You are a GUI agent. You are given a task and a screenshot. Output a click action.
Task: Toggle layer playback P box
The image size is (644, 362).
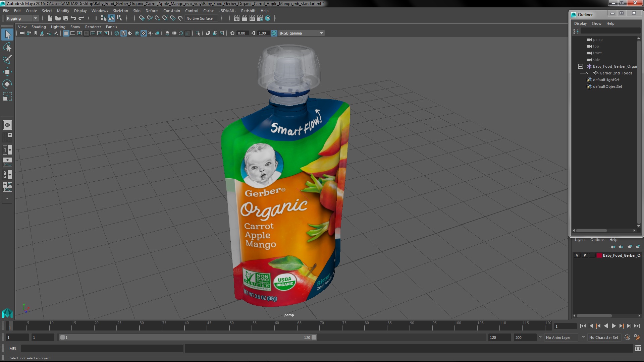tap(585, 255)
